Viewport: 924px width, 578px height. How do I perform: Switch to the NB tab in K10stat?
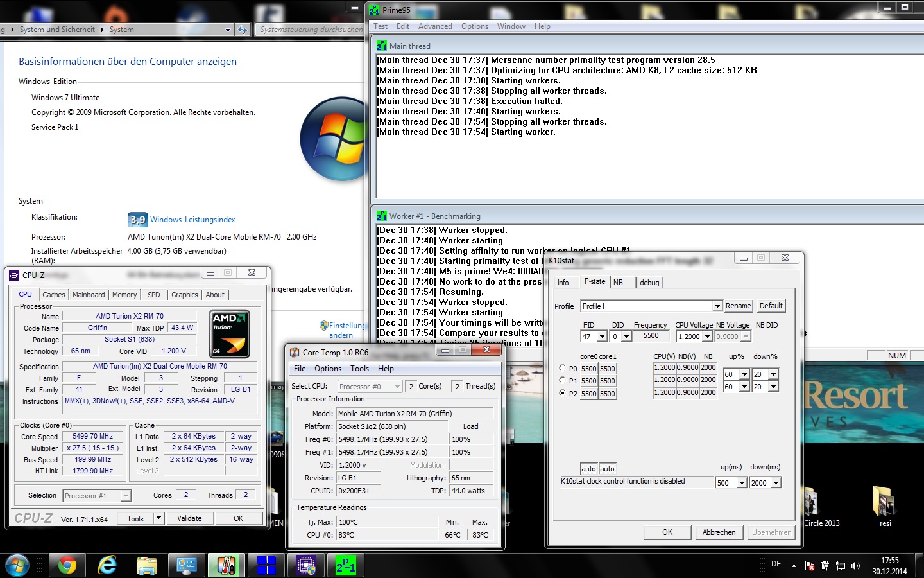tap(618, 283)
